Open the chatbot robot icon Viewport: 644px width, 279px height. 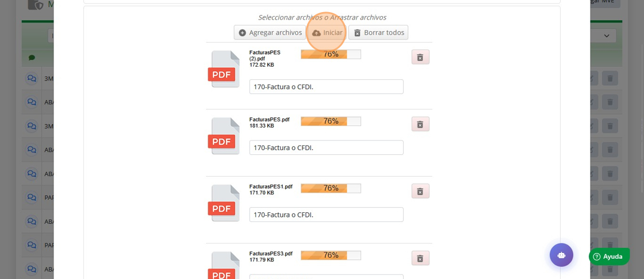pos(561,255)
